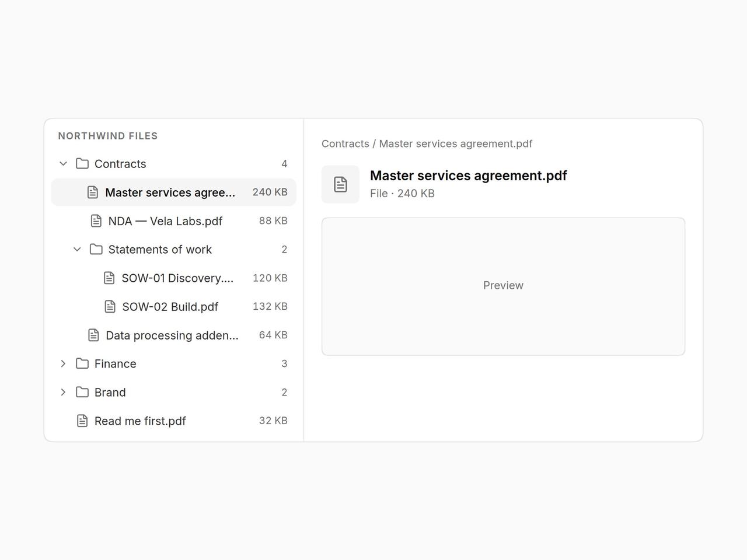Click the large document icon in details header
The width and height of the screenshot is (747, 560).
click(x=340, y=184)
